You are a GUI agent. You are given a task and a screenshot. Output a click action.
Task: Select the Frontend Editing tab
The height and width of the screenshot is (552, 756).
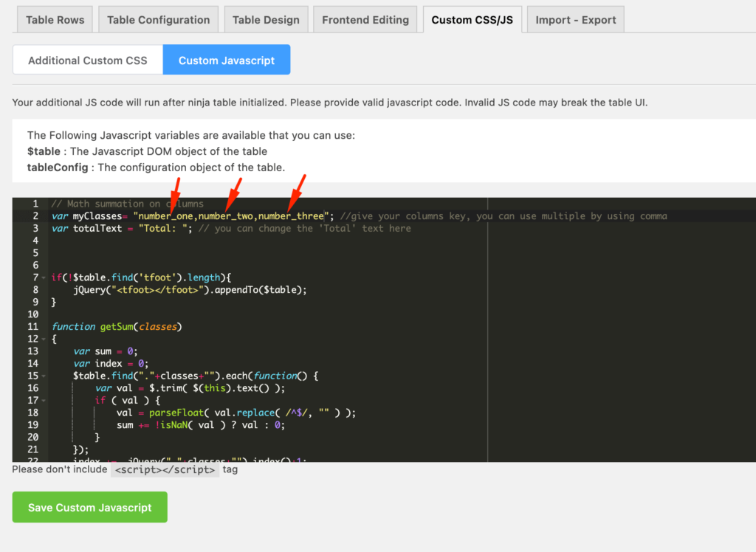[365, 20]
